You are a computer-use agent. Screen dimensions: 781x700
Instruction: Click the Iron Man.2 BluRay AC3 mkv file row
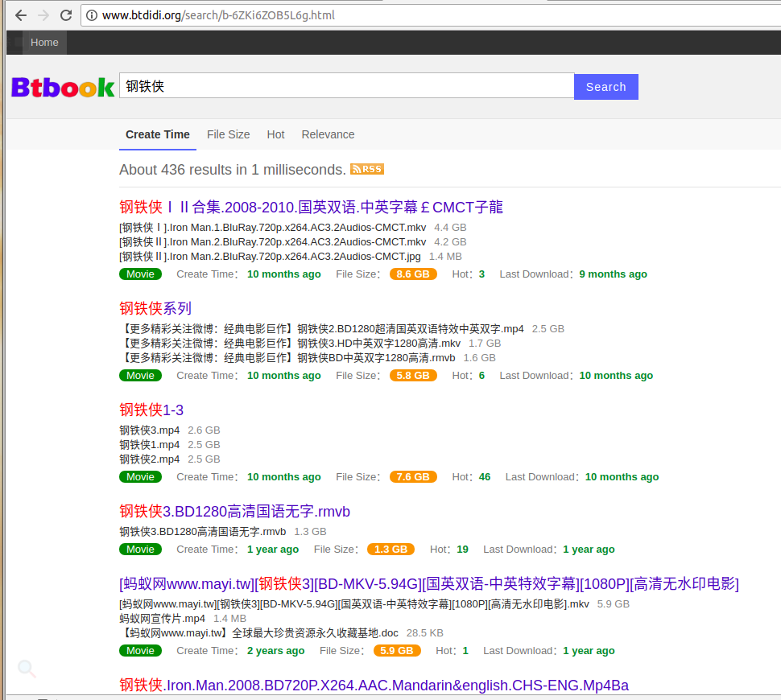point(293,242)
